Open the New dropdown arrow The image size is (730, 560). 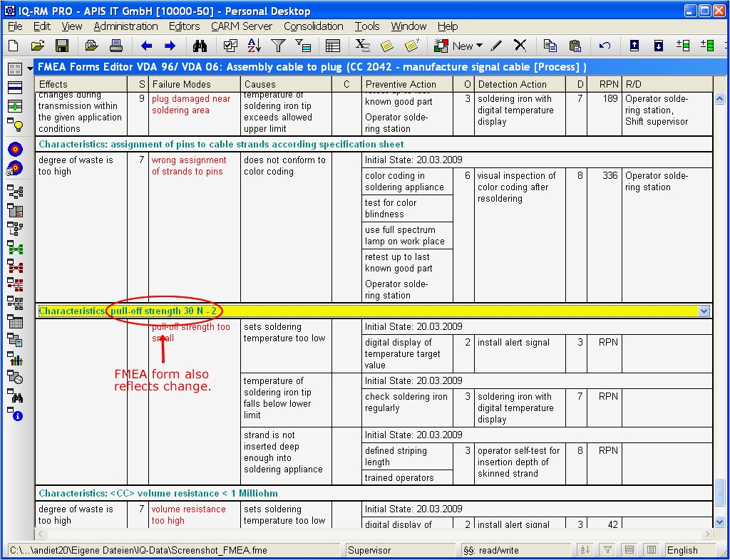click(479, 46)
